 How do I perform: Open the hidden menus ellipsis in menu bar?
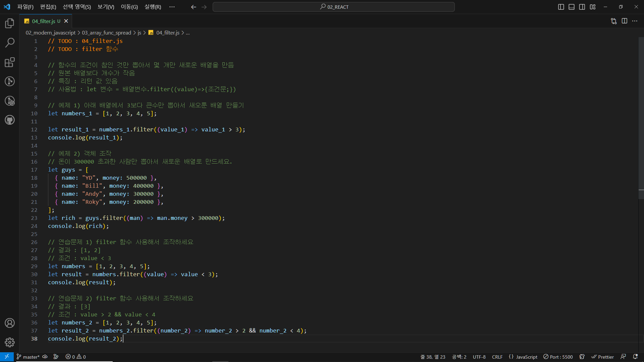[x=172, y=7]
